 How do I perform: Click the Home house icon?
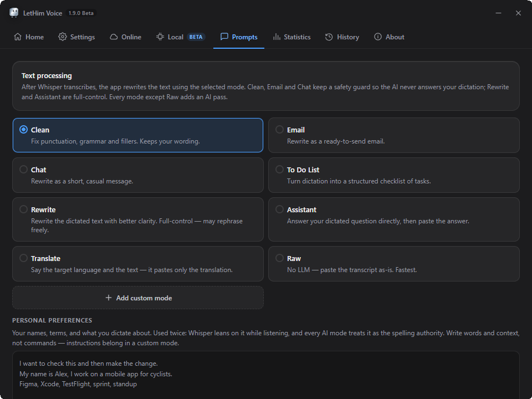pyautogui.click(x=18, y=37)
